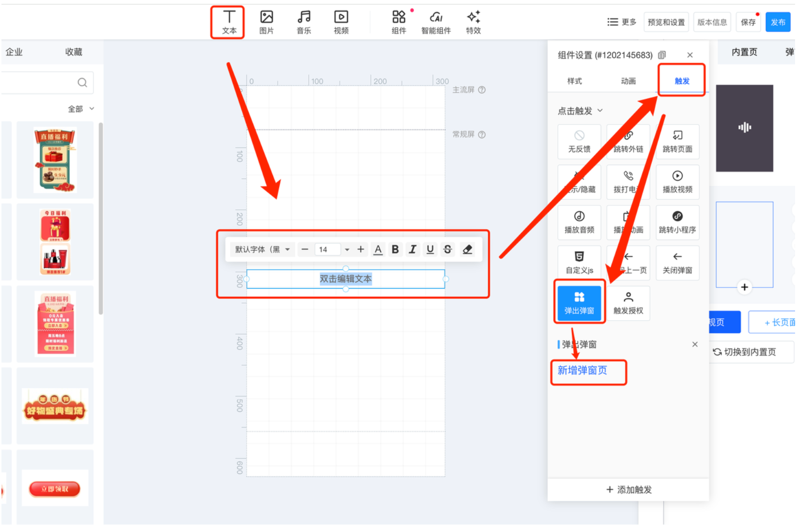Select the 文本 text tool
812x525 pixels.
pyautogui.click(x=229, y=22)
